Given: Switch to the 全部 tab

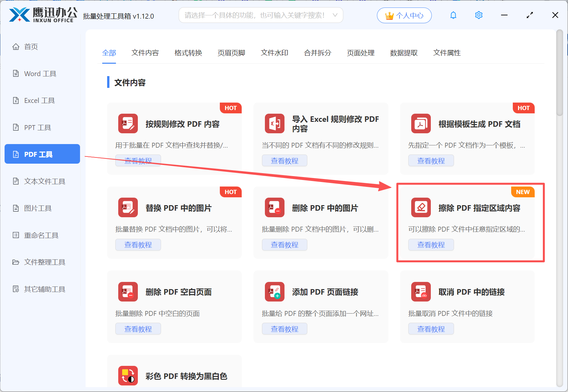Looking at the screenshot, I should point(109,53).
